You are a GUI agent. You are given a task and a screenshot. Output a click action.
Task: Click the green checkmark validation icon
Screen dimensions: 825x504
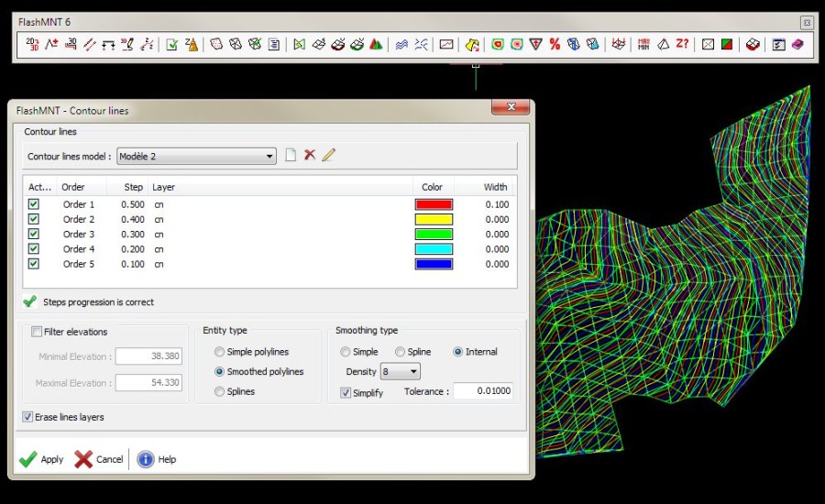(x=172, y=44)
